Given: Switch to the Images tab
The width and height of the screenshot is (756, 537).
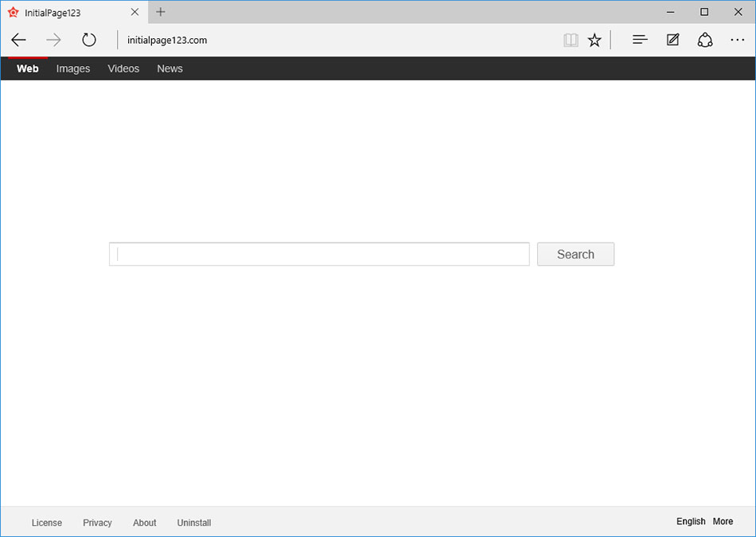Looking at the screenshot, I should pos(73,69).
